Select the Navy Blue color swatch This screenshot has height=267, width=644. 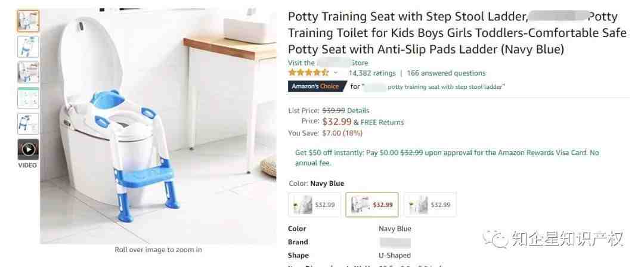point(372,204)
